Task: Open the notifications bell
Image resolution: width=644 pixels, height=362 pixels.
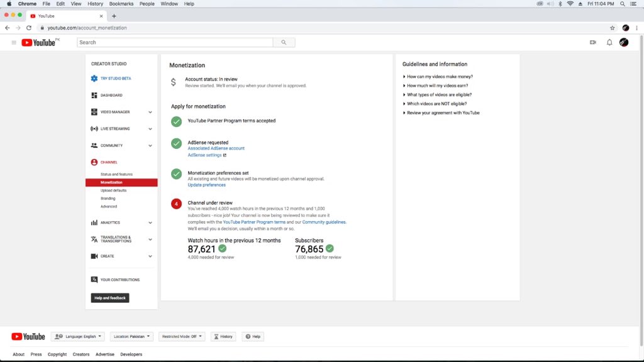Action: (x=609, y=42)
